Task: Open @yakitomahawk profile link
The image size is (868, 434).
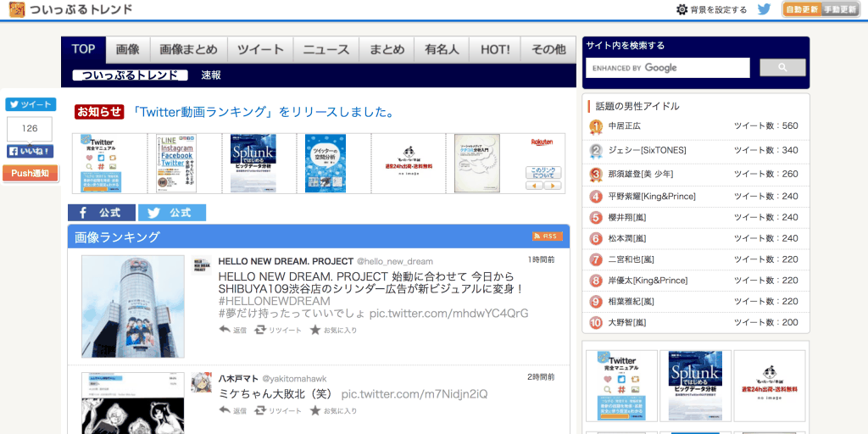Action: pos(294,379)
